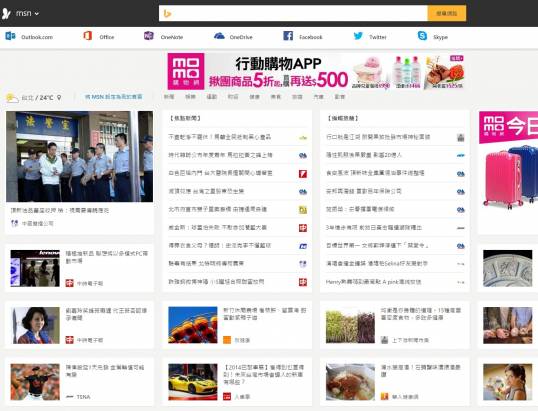Open the Twitter bird icon

point(358,36)
